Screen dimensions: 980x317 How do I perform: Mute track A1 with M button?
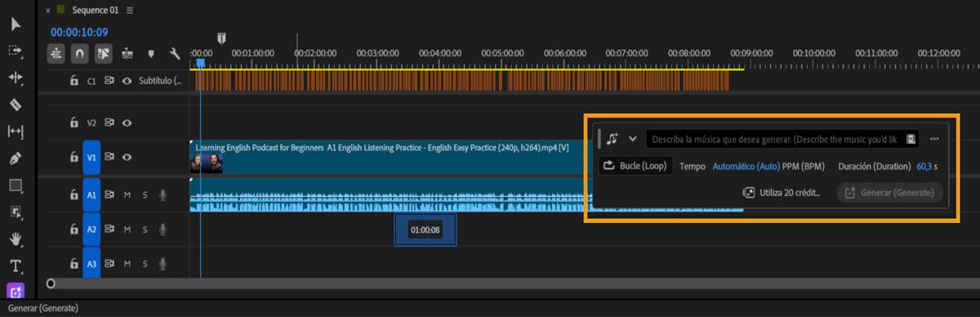click(127, 195)
